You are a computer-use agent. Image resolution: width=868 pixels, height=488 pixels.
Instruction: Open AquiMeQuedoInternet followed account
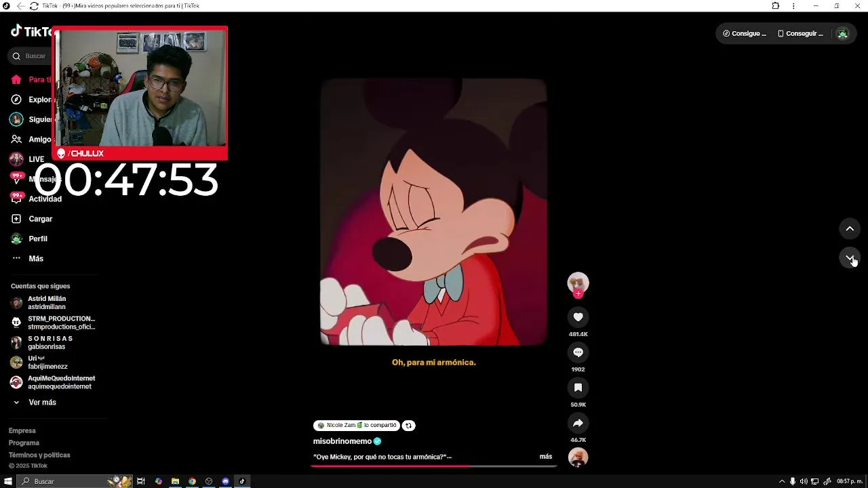click(53, 382)
